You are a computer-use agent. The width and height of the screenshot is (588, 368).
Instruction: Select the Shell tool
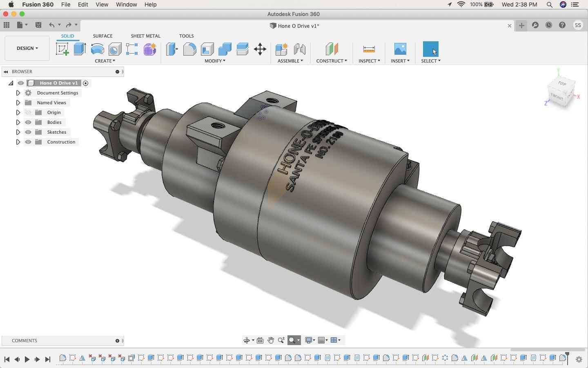click(207, 49)
